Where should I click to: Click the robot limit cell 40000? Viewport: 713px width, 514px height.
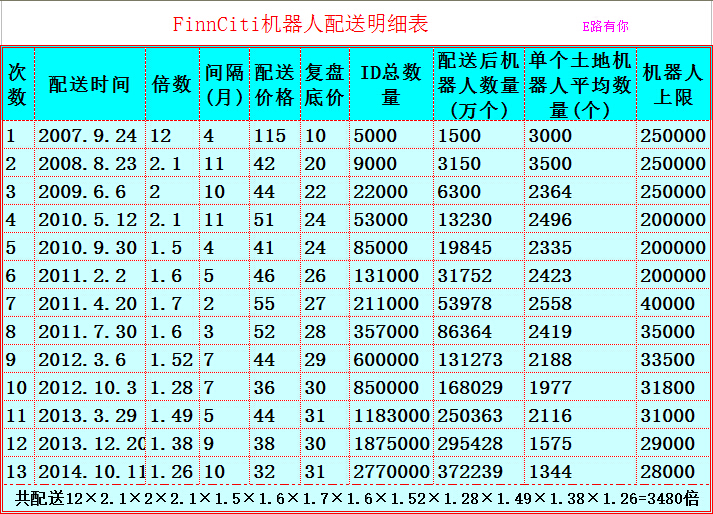(x=673, y=303)
